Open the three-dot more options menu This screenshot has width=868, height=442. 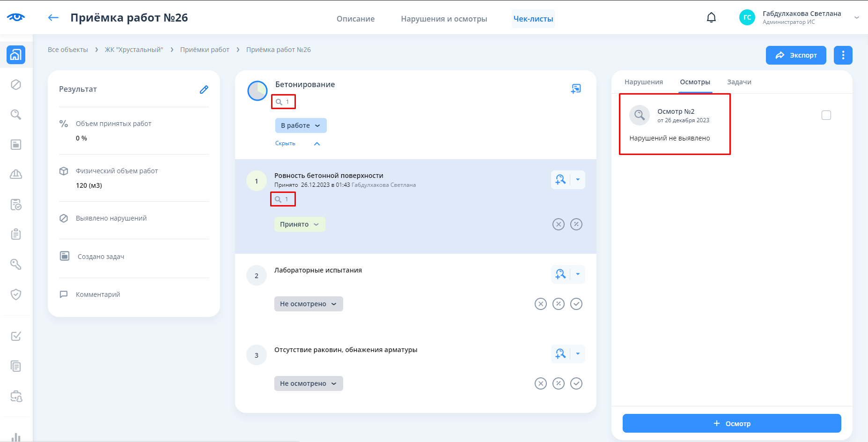click(843, 55)
